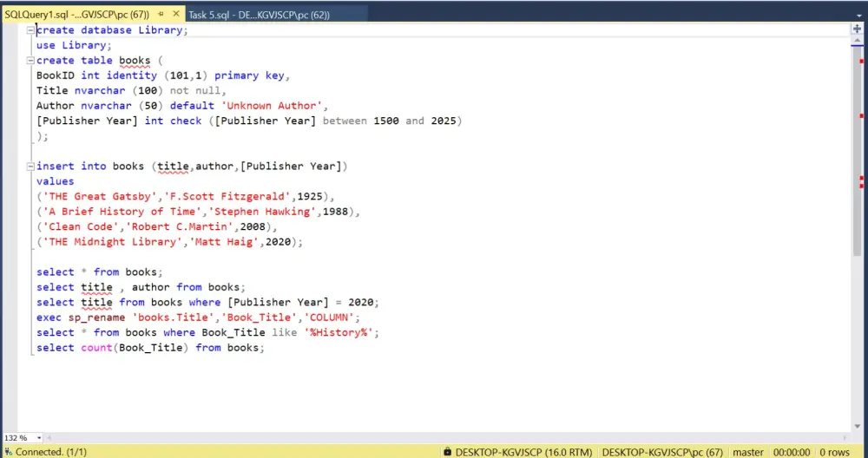868x458 pixels.
Task: Click the 'select * from books;' line
Action: (100, 272)
